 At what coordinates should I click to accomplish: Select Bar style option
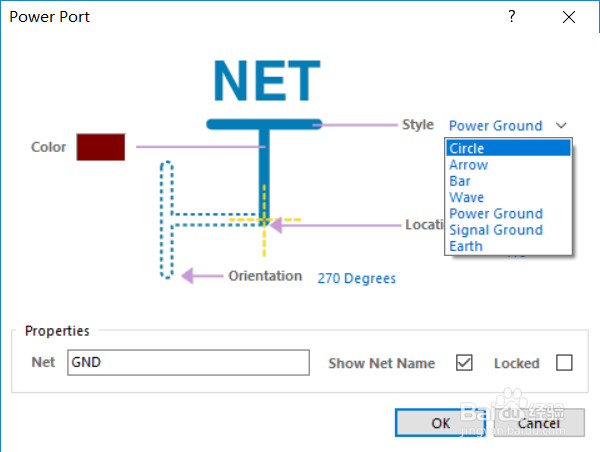[x=508, y=181]
